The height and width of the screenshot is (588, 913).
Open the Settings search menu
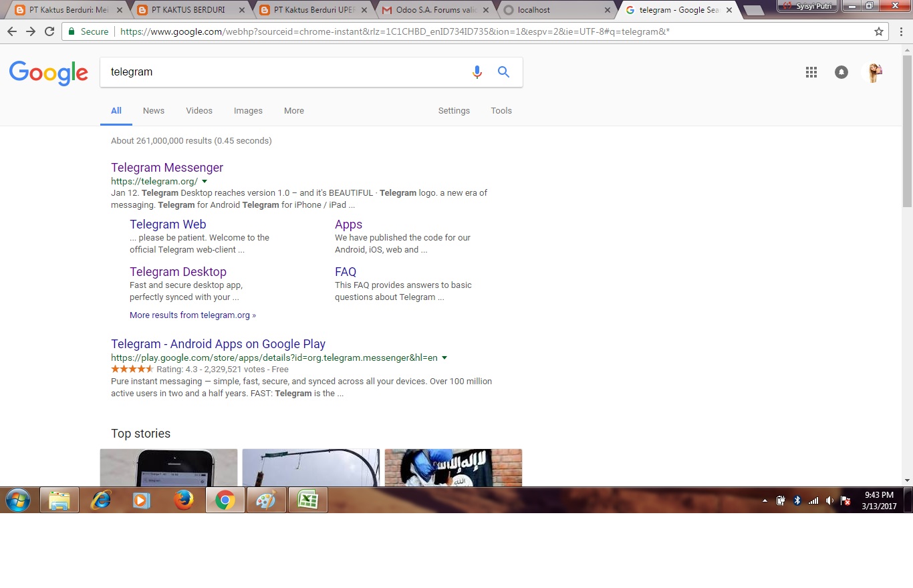[454, 111]
